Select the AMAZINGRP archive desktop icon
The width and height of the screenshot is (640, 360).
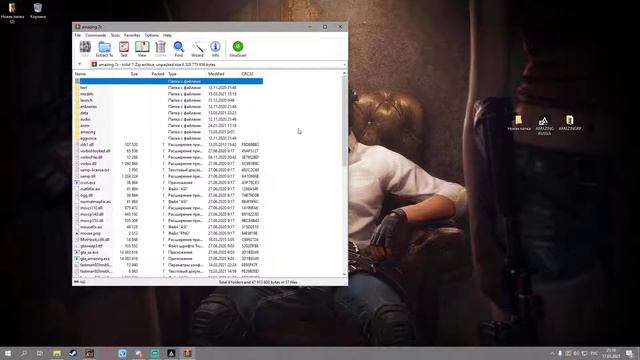[570, 123]
